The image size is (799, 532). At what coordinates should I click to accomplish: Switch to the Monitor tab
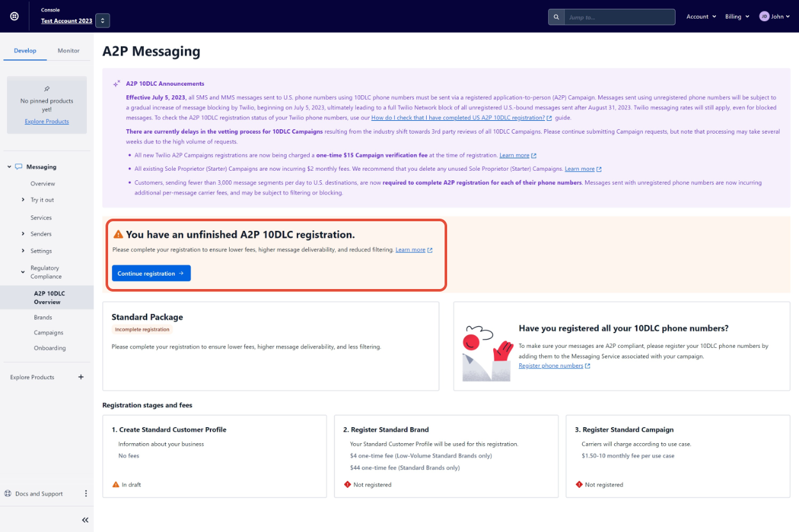tap(68, 51)
